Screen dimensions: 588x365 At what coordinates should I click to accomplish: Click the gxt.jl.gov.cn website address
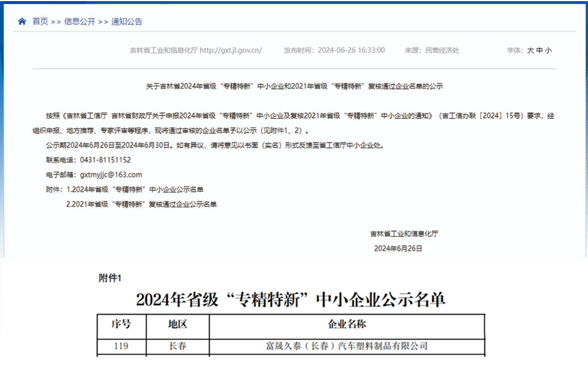(230, 50)
